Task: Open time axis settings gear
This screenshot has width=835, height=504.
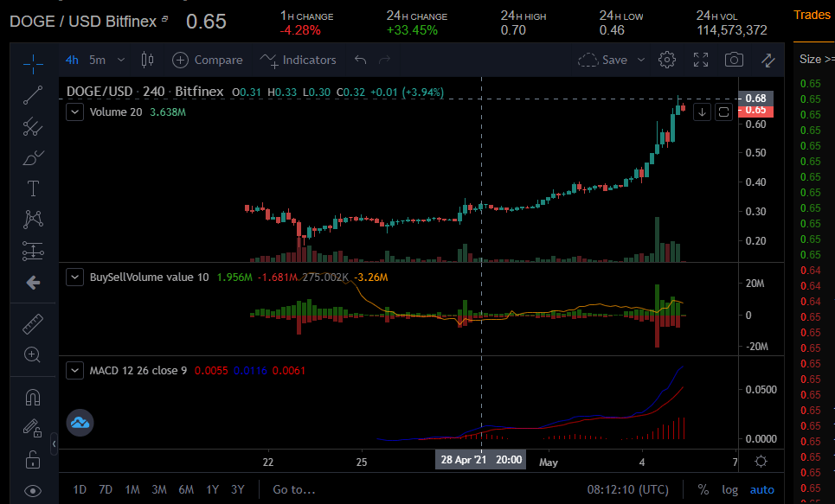Action: point(761,461)
